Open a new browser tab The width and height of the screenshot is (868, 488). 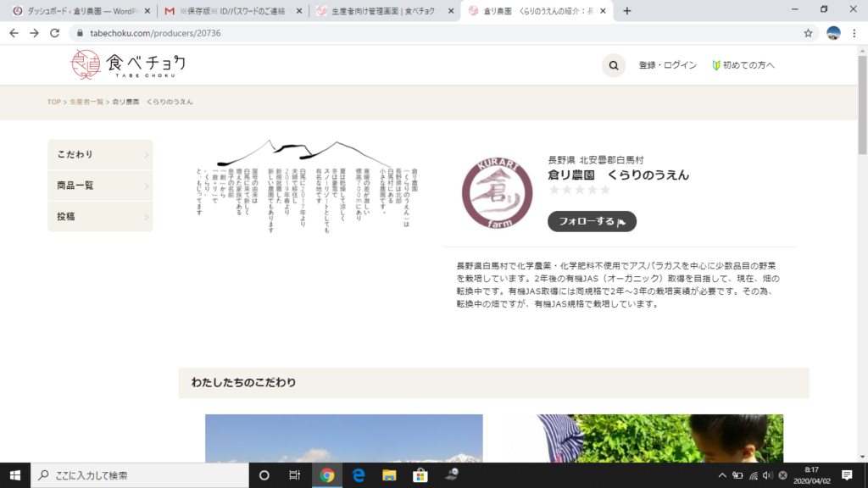coord(626,10)
